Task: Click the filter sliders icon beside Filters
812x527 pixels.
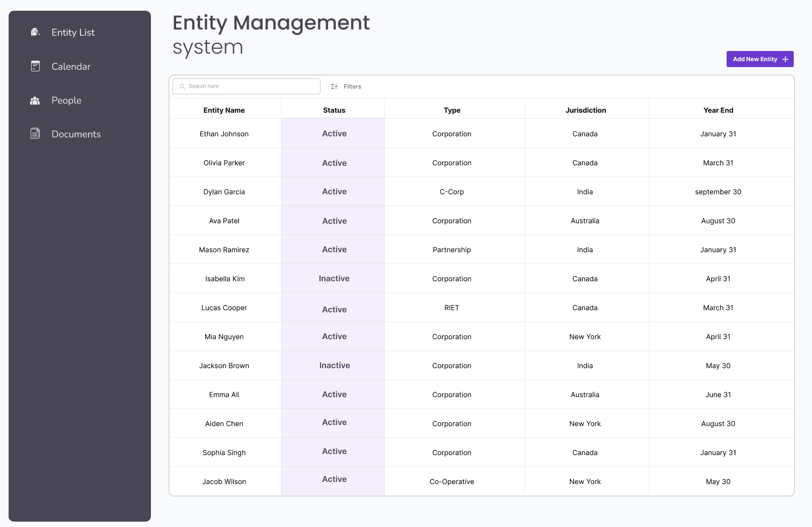Action: [x=334, y=86]
